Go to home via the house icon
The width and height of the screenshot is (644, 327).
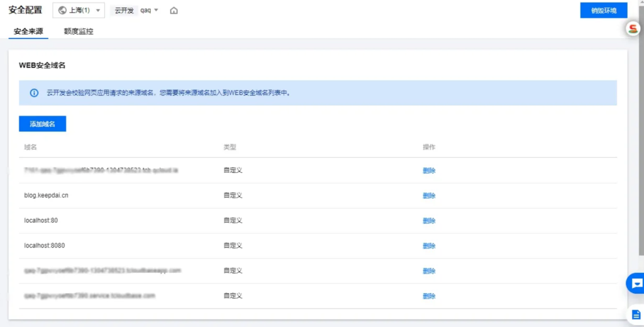pos(174,11)
